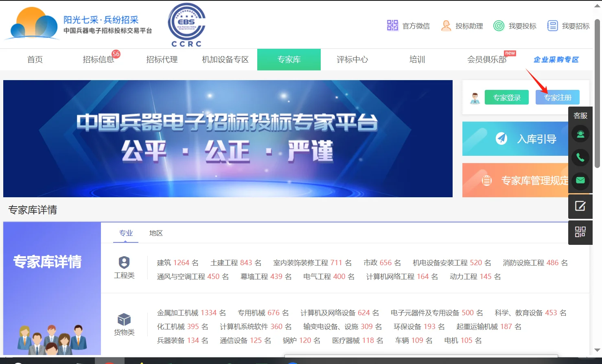The width and height of the screenshot is (602, 364).
Task: Click the 专家注册 button
Action: click(x=557, y=97)
